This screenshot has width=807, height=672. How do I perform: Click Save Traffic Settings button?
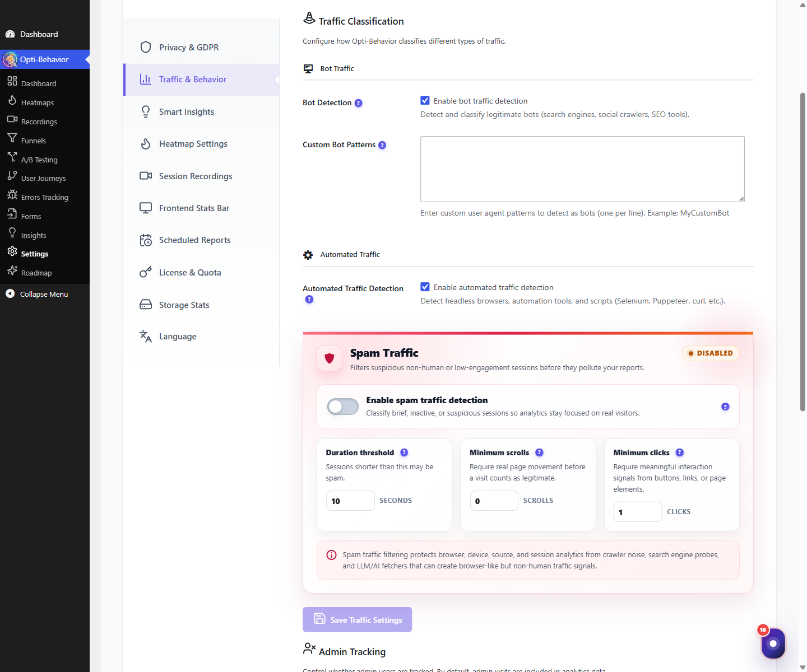(357, 619)
